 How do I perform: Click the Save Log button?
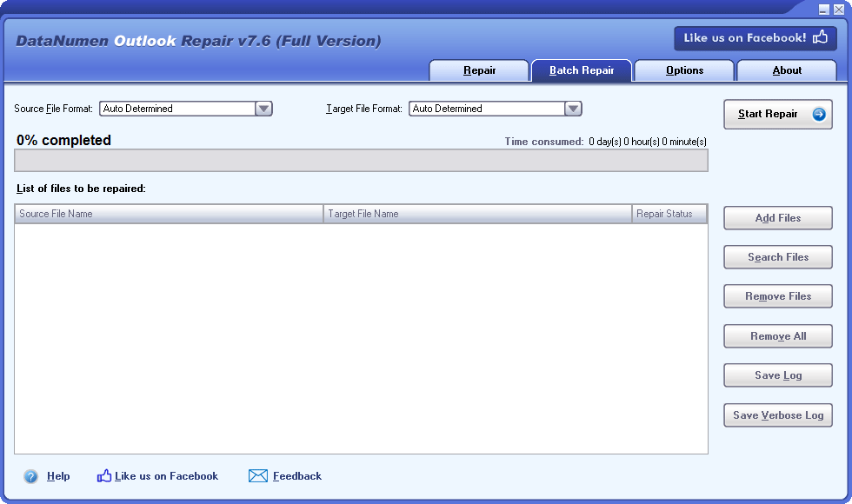(778, 375)
